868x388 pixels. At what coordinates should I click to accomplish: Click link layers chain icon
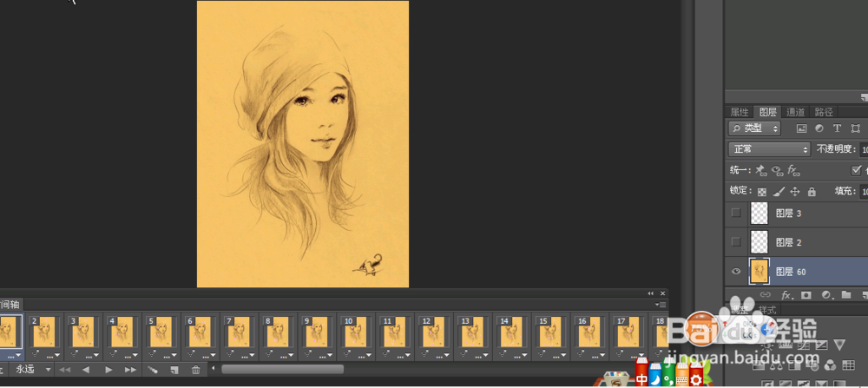766,294
